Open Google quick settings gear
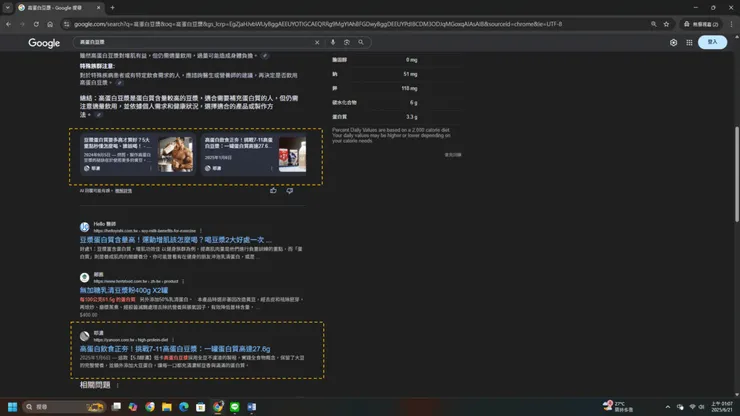This screenshot has width=740, height=416. [x=673, y=42]
